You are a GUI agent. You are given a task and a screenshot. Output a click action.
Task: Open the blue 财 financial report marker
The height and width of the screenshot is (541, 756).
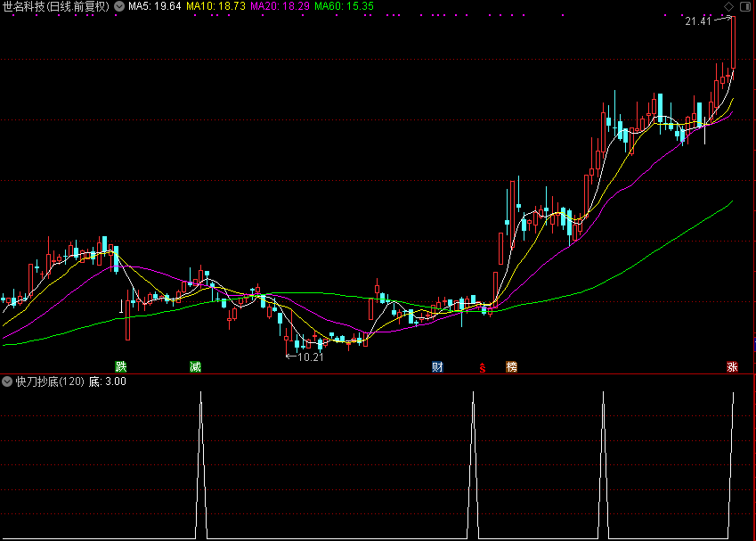(x=437, y=366)
